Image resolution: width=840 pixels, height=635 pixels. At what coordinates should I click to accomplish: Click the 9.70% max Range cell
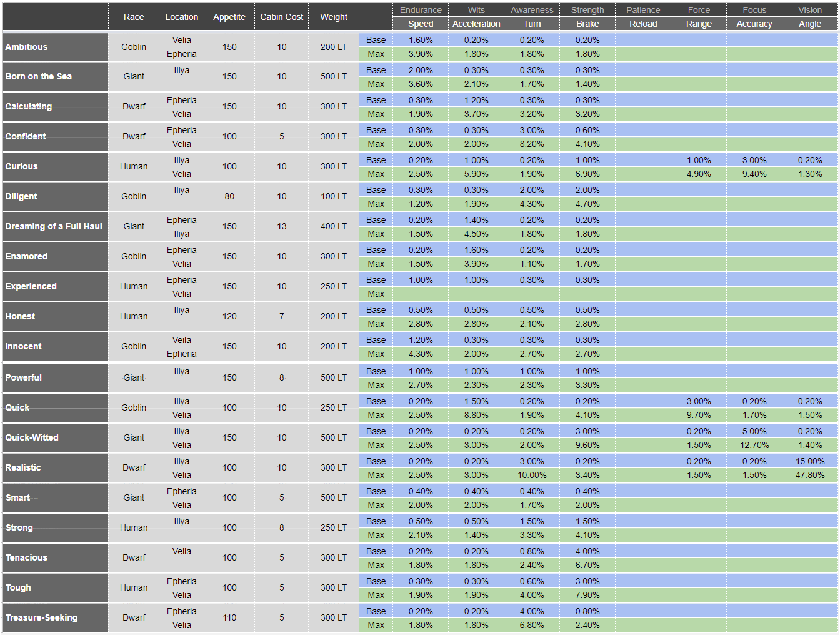[x=699, y=415]
